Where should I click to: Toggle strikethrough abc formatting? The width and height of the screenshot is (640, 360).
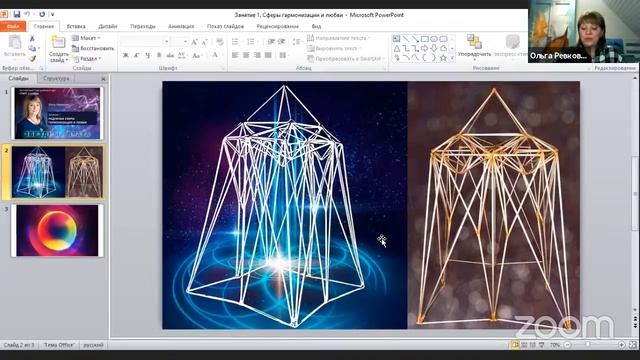point(170,55)
